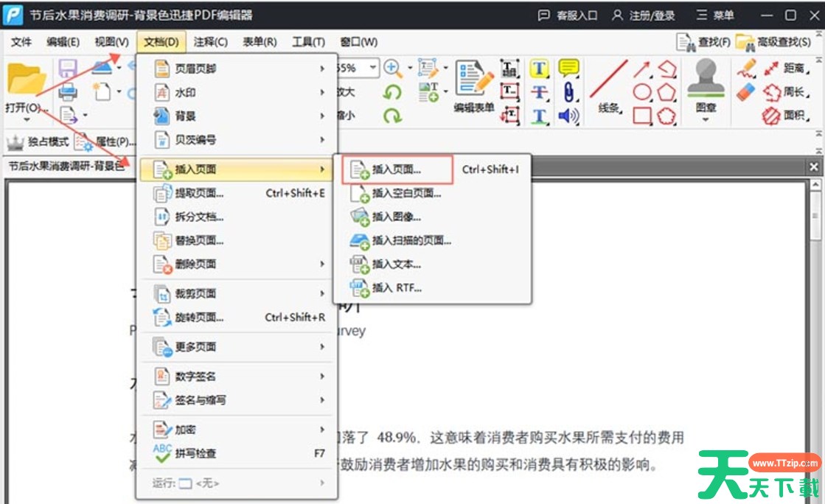Expand 加密 submenu
The image size is (825, 504).
(237, 430)
